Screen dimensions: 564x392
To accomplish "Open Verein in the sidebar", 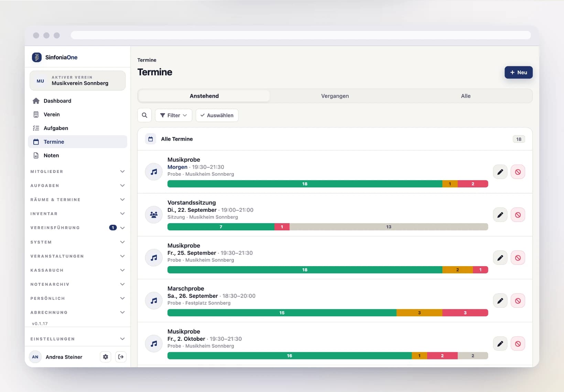I will (x=78, y=115).
